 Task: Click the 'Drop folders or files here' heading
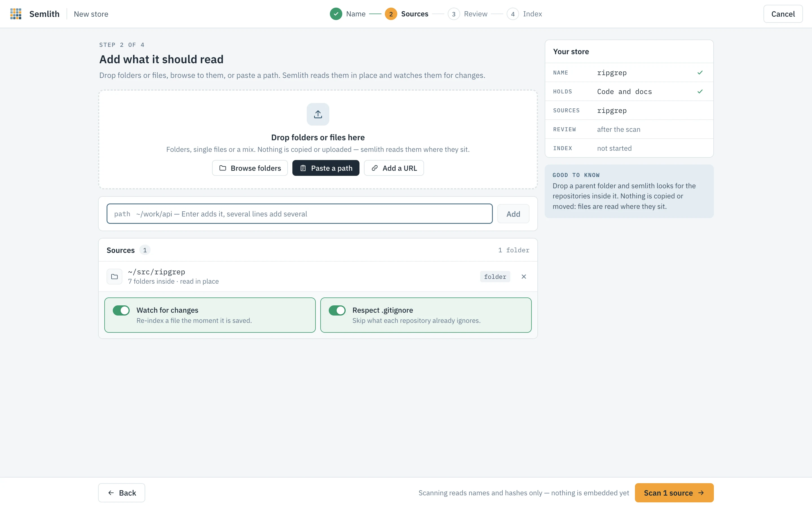pyautogui.click(x=318, y=137)
